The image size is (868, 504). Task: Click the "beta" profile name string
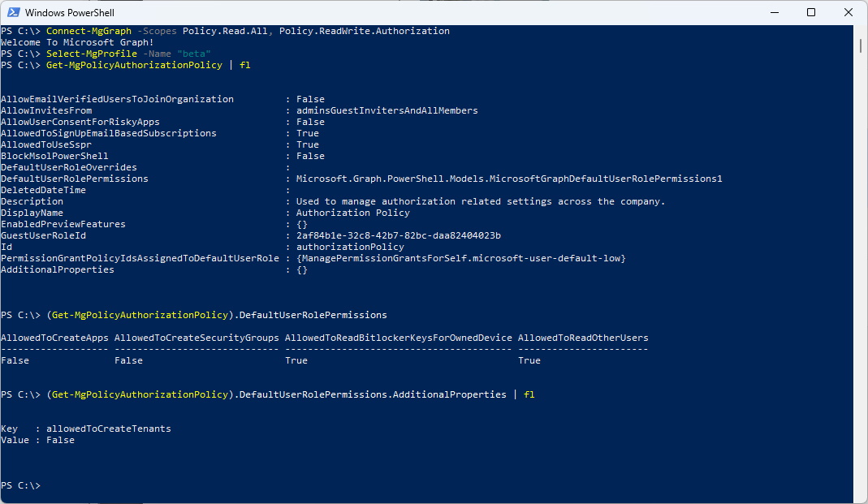tap(194, 54)
